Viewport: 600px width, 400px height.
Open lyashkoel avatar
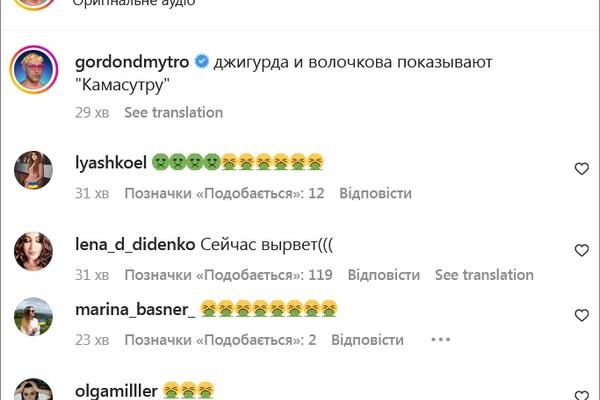pos(33,170)
